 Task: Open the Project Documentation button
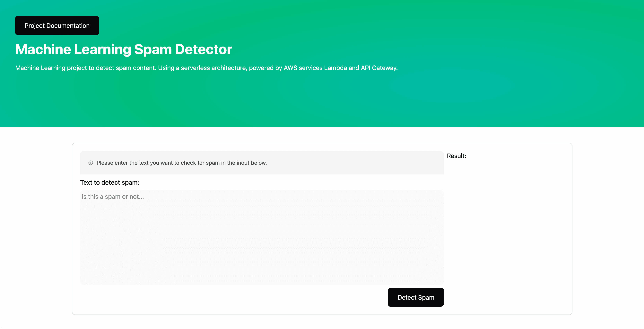(57, 25)
